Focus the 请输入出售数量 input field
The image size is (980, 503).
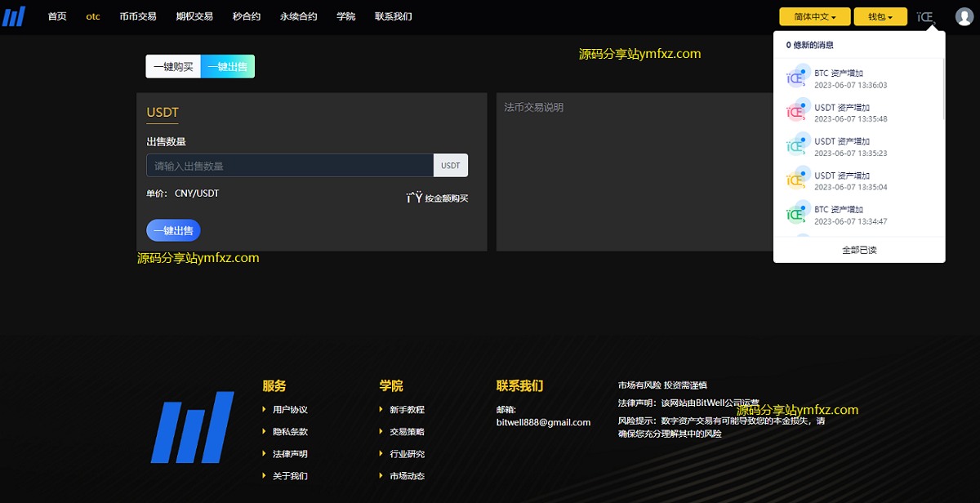tap(290, 166)
